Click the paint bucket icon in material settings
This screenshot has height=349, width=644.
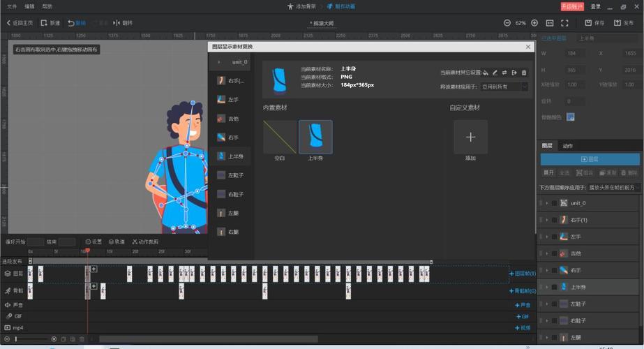(486, 73)
